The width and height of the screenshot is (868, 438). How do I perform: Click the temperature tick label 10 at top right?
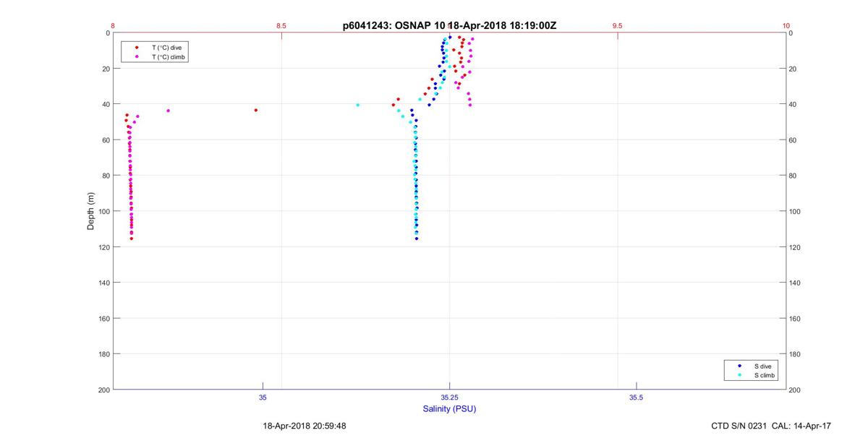click(x=786, y=25)
